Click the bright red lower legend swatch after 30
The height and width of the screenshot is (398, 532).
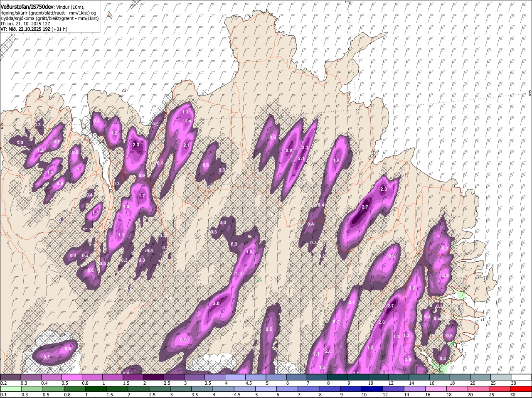click(522, 389)
